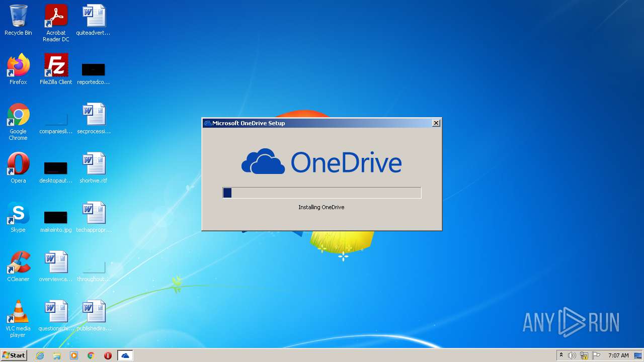Select the shortwe.rtf document icon
The image size is (644, 362).
click(x=94, y=168)
